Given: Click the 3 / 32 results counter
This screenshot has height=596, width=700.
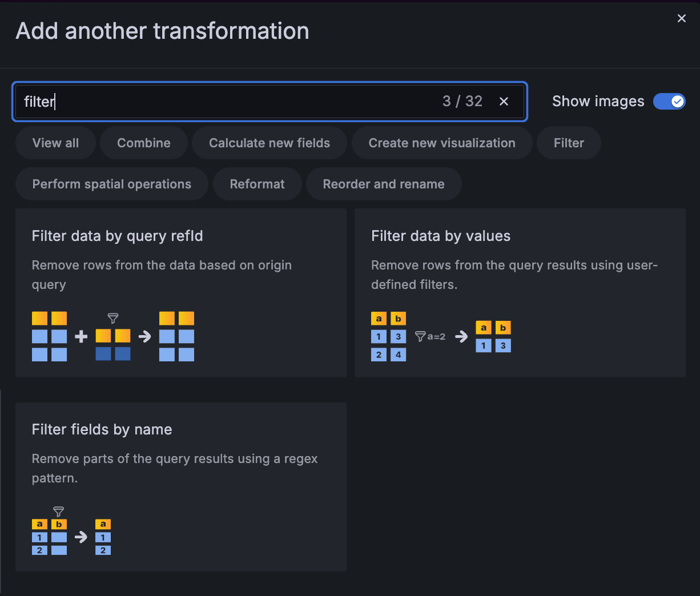Looking at the screenshot, I should 462,101.
